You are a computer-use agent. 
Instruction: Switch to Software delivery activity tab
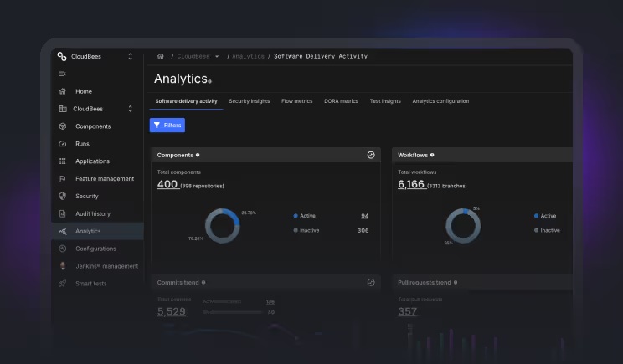[x=187, y=101]
